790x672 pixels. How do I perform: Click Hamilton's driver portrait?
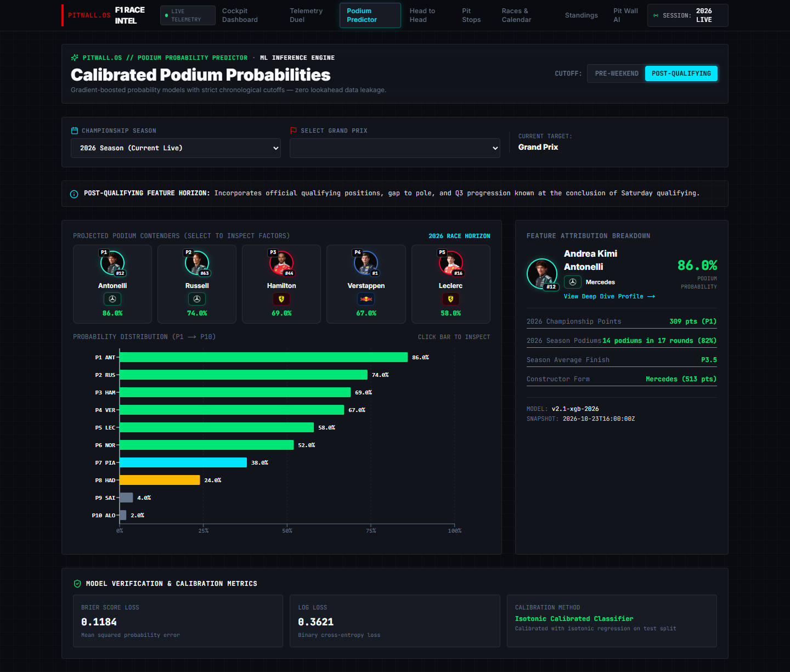tap(281, 263)
